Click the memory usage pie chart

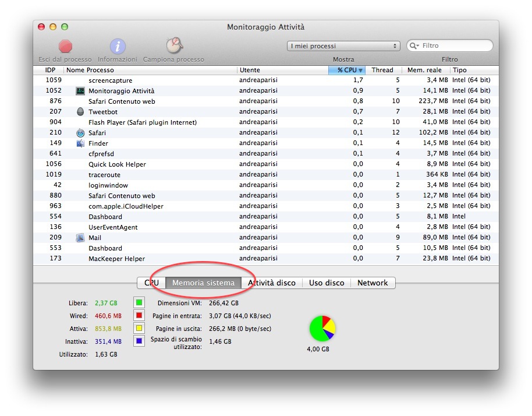point(322,329)
